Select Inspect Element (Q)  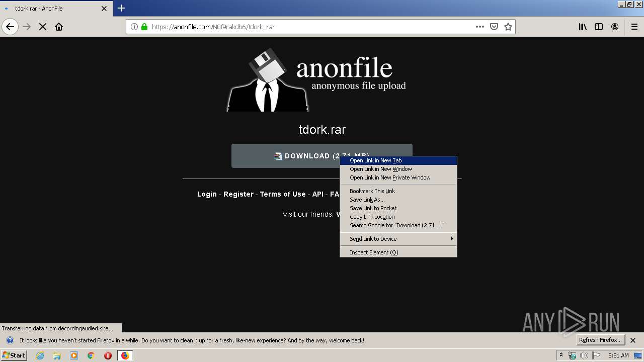(x=398, y=252)
